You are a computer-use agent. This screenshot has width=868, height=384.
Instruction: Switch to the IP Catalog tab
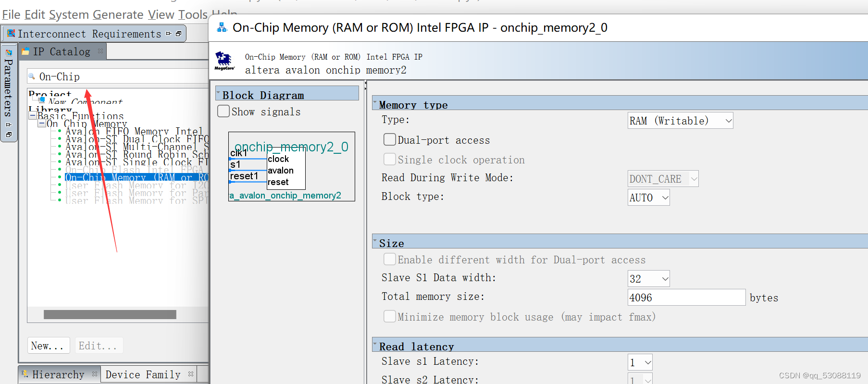pos(62,51)
